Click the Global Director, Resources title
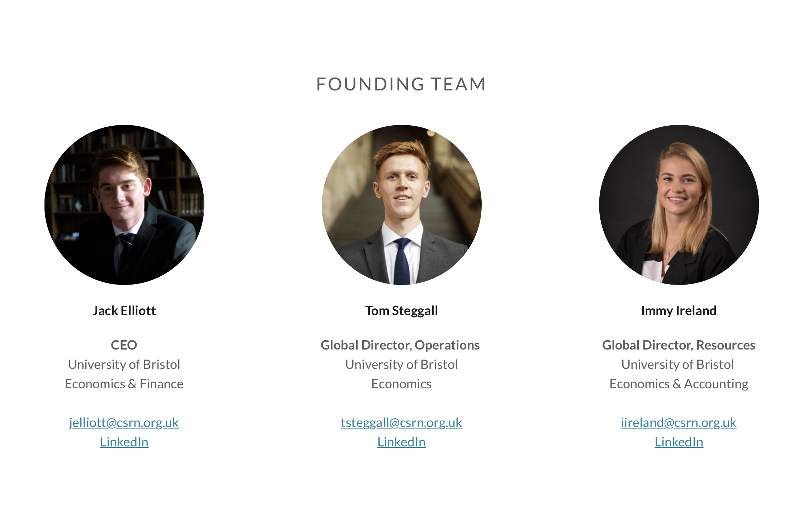This screenshot has width=812, height=506. click(x=679, y=345)
